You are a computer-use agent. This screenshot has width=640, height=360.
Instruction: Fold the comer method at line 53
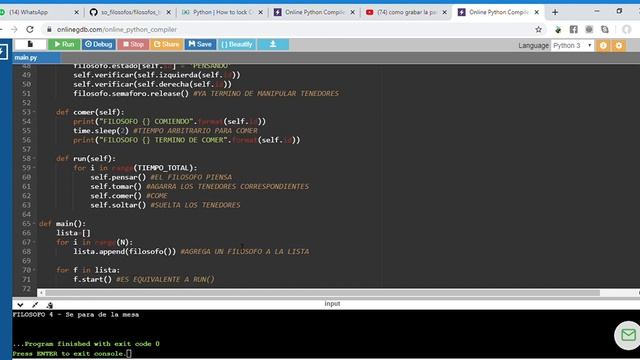coord(34,112)
